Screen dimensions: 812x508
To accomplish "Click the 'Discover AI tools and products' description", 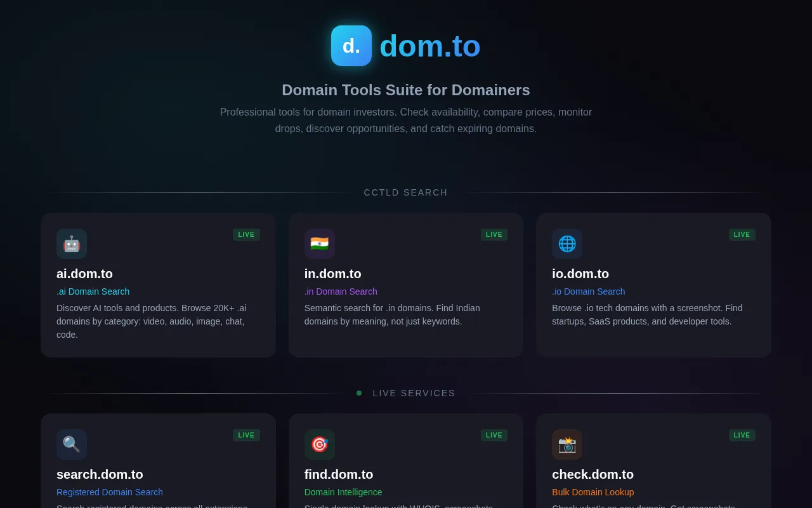I will [x=152, y=321].
